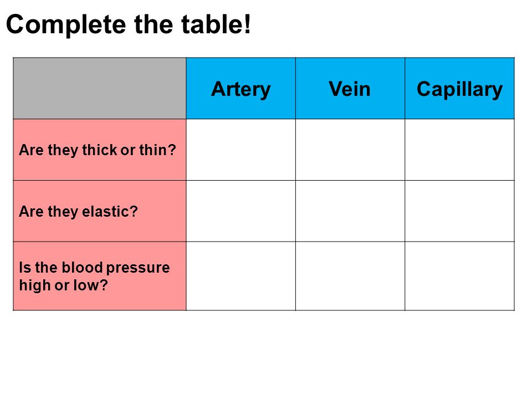Click Vein cell for blood pressure row

(x=350, y=276)
